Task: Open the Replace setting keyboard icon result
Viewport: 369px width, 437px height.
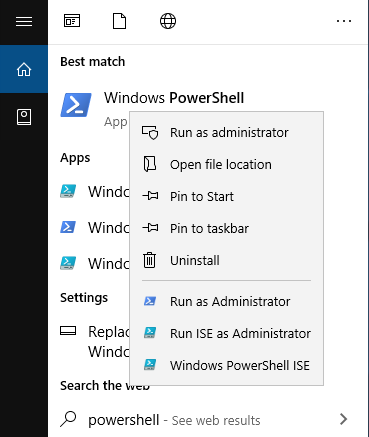Action: tap(68, 331)
